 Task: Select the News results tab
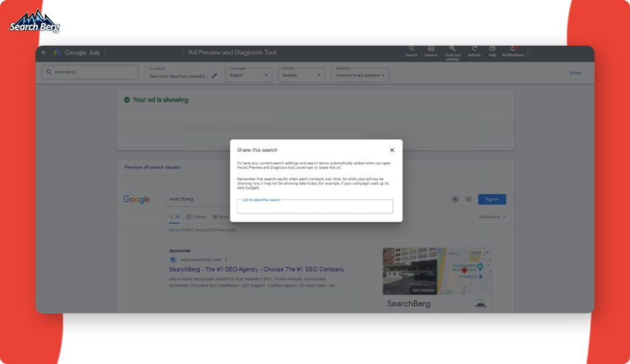pyautogui.click(x=221, y=217)
